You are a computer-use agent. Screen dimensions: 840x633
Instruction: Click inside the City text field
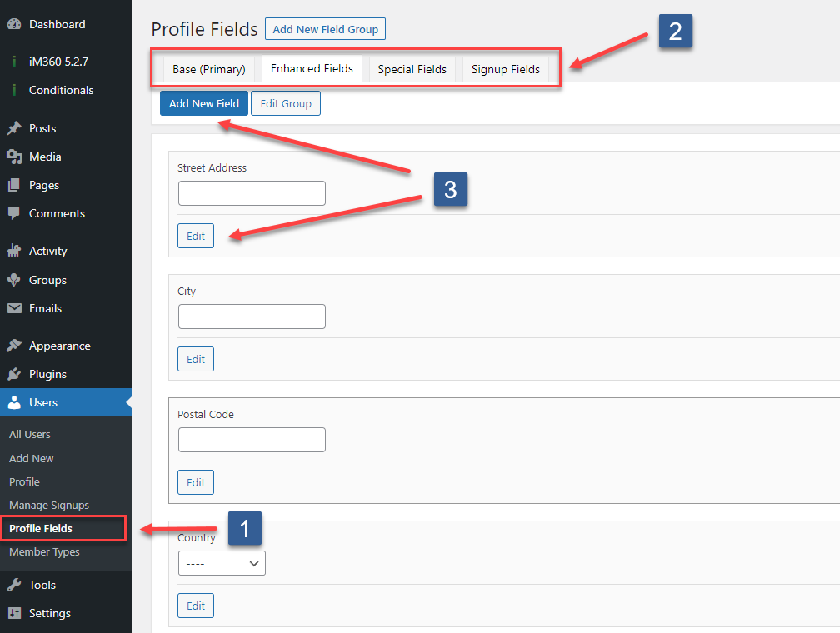click(x=252, y=316)
